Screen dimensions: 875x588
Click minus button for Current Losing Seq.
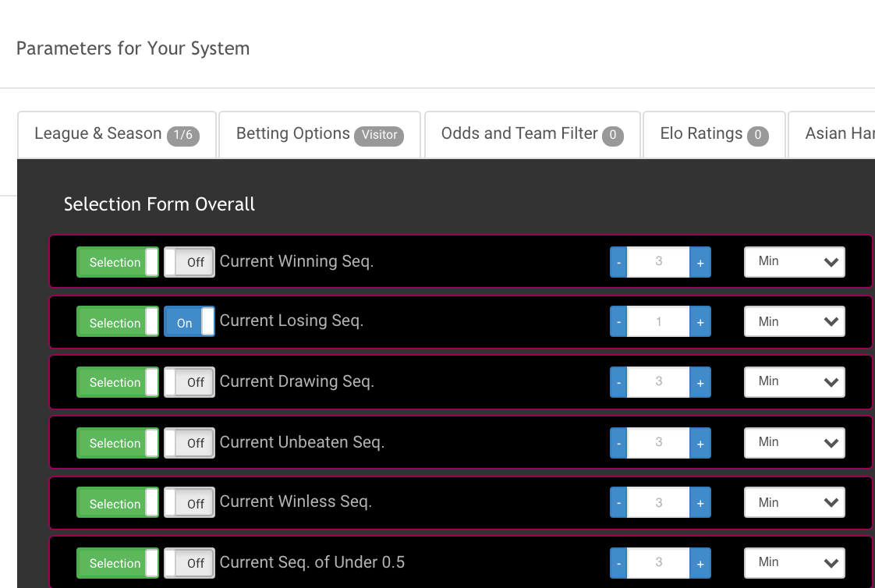point(619,322)
